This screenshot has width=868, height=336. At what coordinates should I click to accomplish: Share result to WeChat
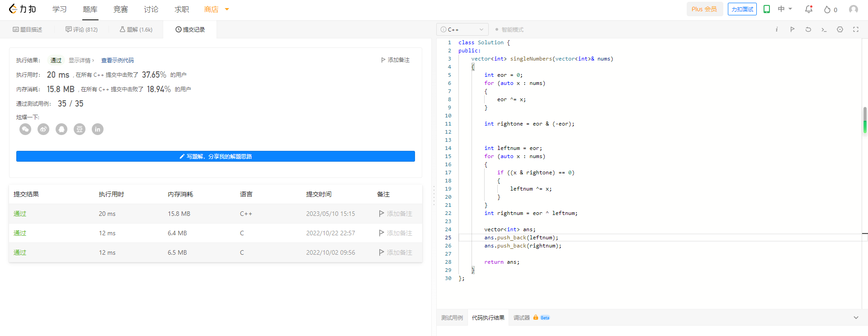click(x=25, y=129)
